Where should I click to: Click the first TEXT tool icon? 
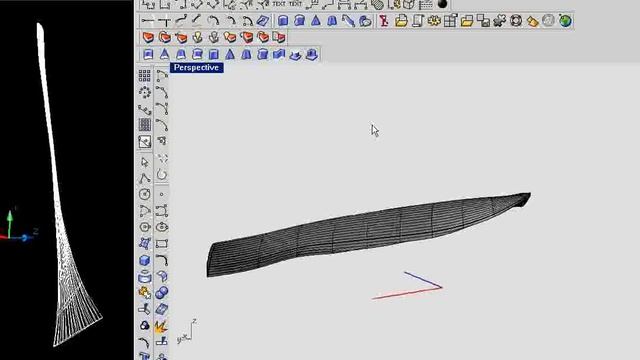pyautogui.click(x=279, y=4)
